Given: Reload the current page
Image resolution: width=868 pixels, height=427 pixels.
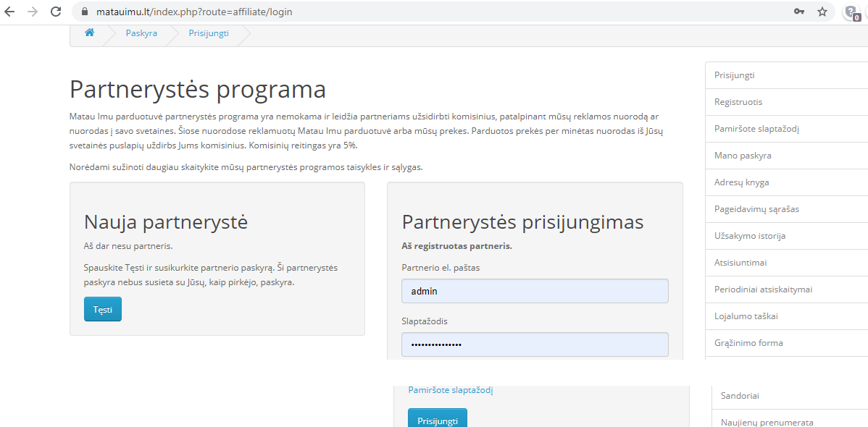Looking at the screenshot, I should pyautogui.click(x=55, y=12).
